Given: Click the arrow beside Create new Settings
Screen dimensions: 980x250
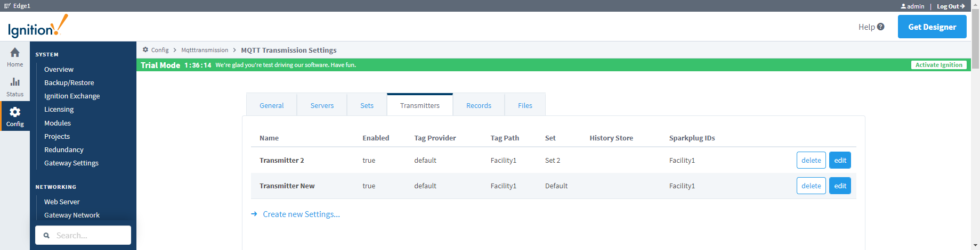Looking at the screenshot, I should (x=254, y=214).
